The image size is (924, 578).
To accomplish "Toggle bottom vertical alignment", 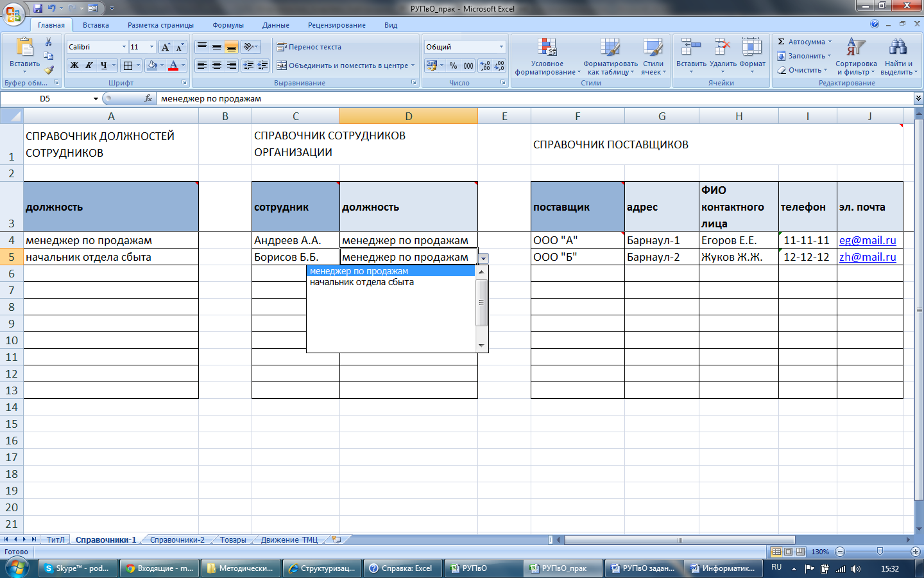I will coord(232,47).
